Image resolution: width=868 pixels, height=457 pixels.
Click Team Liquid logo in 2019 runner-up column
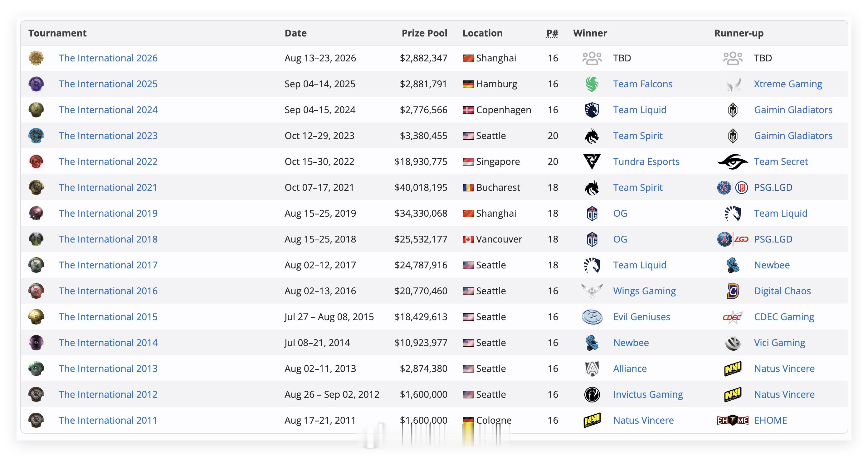[733, 214]
